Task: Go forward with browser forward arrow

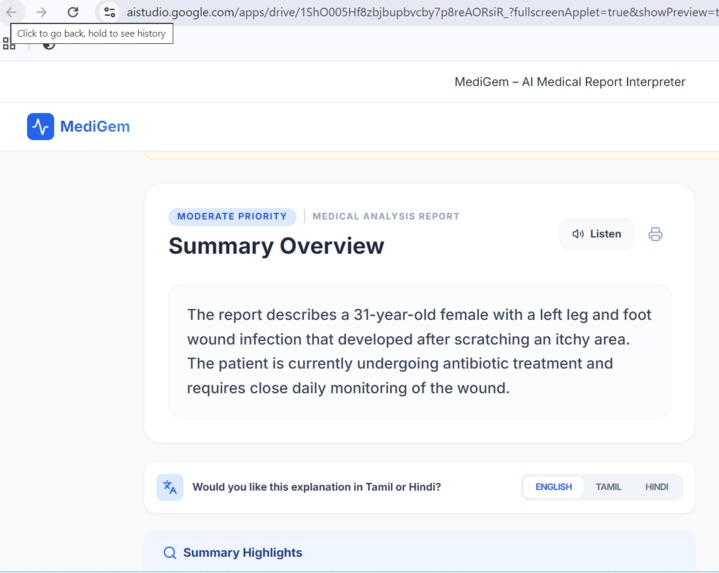Action: click(x=41, y=12)
